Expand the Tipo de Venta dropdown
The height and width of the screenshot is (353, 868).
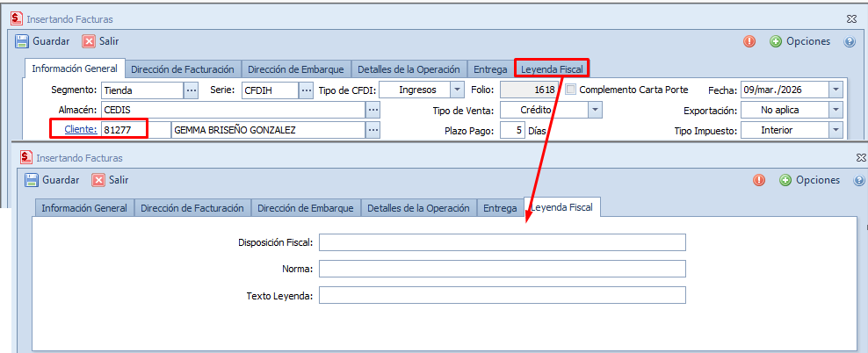(x=595, y=110)
